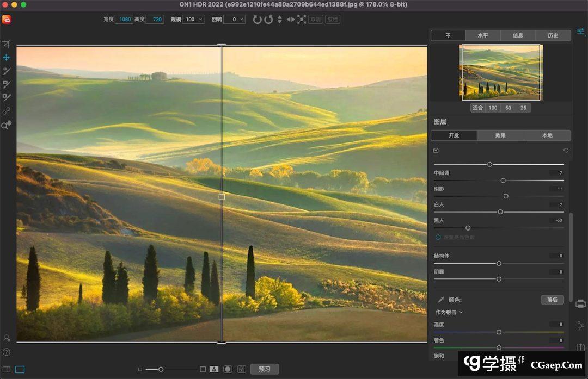Open the 回转 rotation dropdown
The image size is (588, 379).
point(234,20)
